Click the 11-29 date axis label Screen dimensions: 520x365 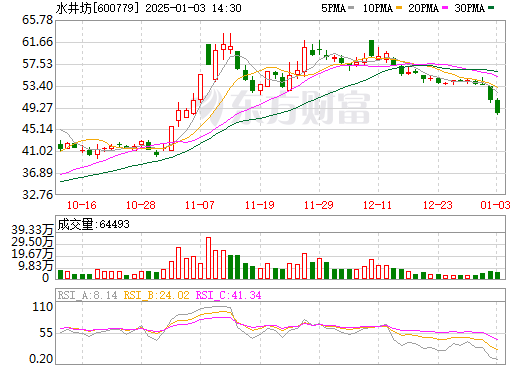point(319,205)
